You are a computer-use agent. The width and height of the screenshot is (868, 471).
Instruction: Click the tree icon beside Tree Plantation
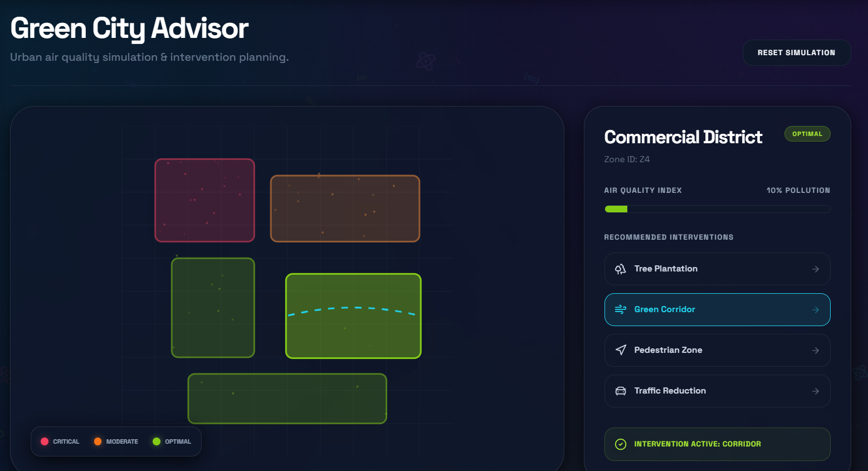(621, 269)
